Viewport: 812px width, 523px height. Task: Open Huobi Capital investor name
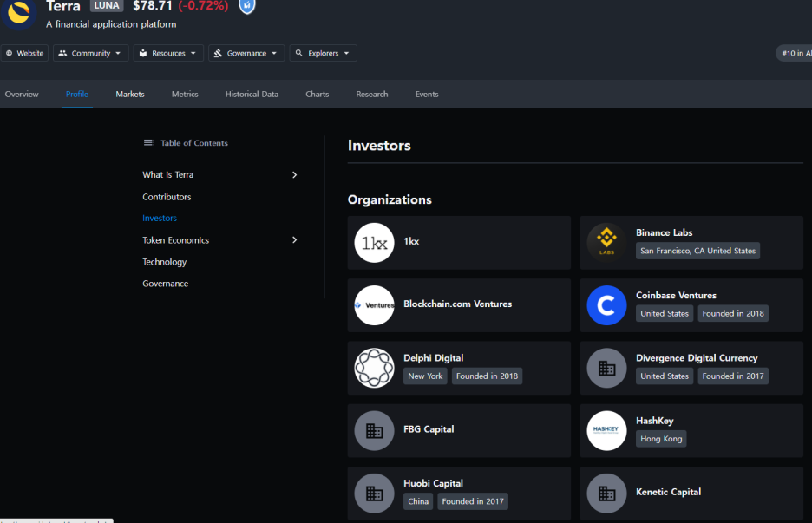coord(433,484)
